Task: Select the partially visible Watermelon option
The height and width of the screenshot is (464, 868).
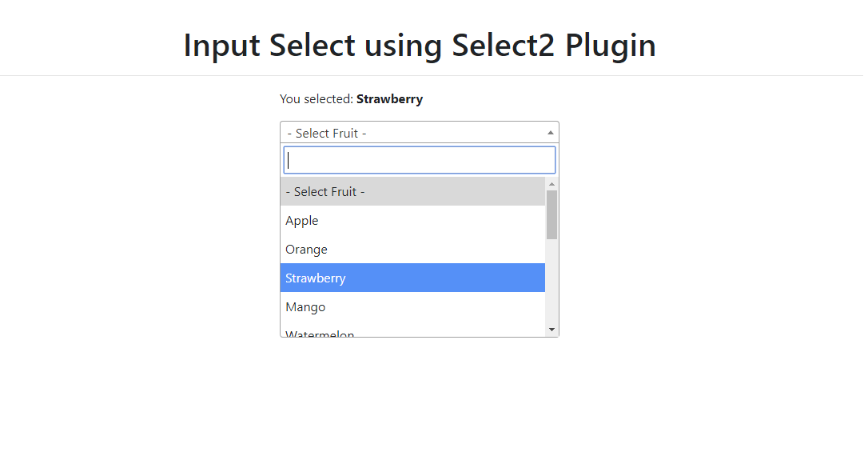Action: 413,331
